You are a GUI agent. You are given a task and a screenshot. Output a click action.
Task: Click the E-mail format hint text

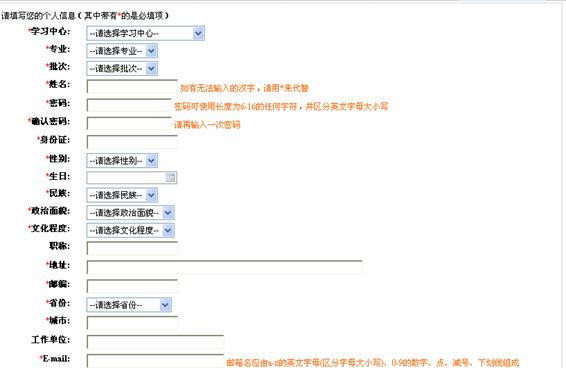pyautogui.click(x=373, y=363)
